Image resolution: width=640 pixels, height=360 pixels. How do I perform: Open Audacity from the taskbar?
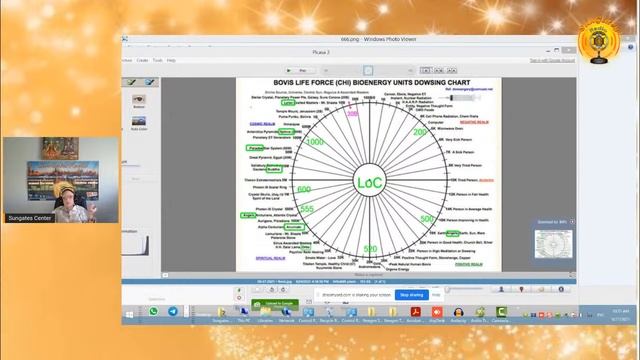pos(458,313)
